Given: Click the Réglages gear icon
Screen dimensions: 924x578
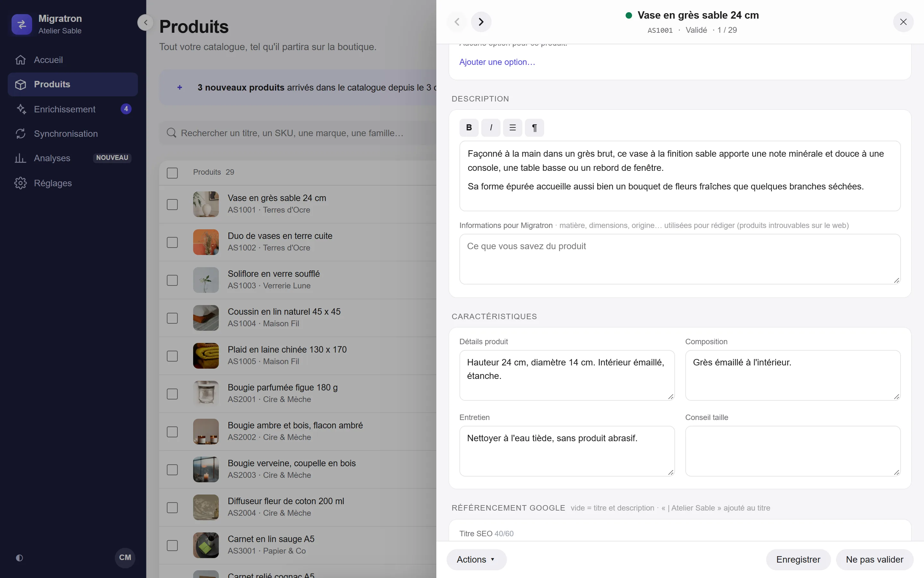Looking at the screenshot, I should click(x=21, y=183).
